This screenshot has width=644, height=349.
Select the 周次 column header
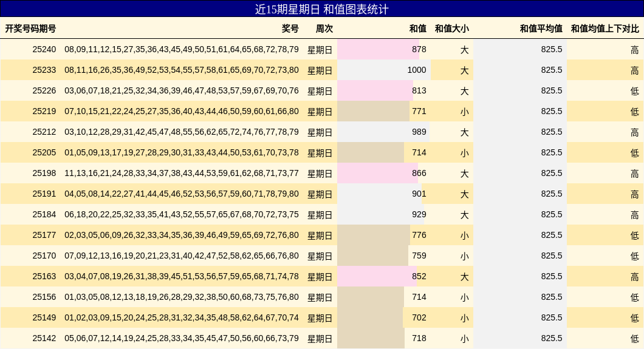(x=324, y=29)
